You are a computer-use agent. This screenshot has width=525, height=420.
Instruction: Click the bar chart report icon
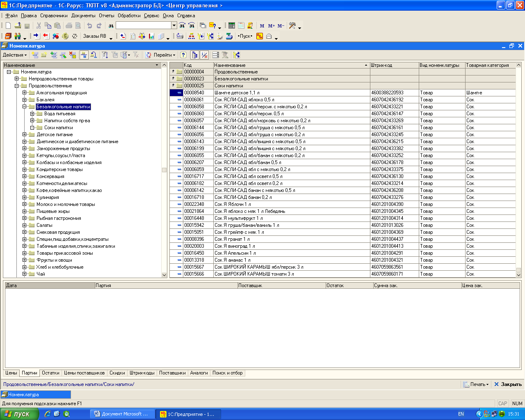click(151, 36)
